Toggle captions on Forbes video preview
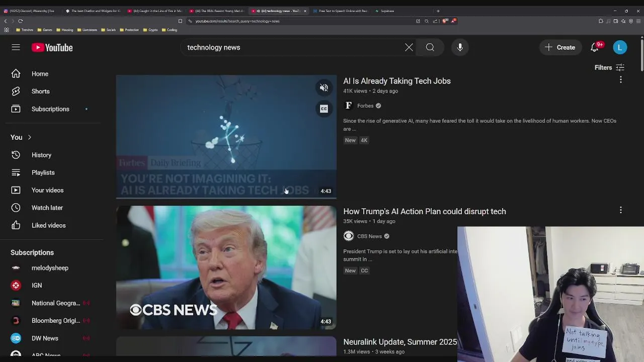 click(324, 109)
